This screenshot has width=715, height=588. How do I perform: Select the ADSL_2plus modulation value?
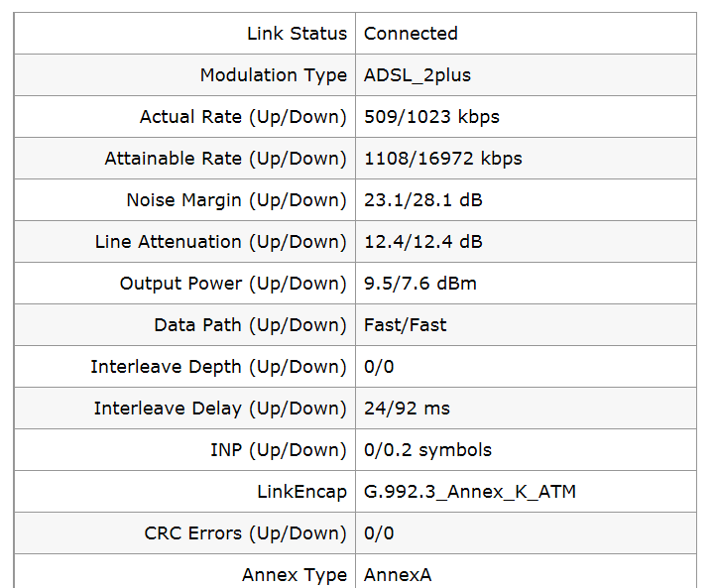pos(417,75)
